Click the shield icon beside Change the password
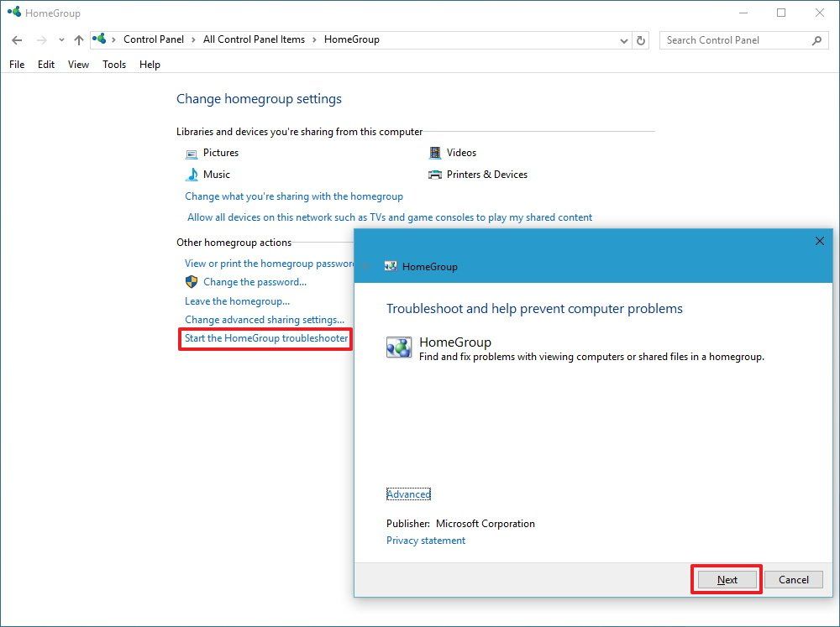840x627 pixels. (x=192, y=282)
